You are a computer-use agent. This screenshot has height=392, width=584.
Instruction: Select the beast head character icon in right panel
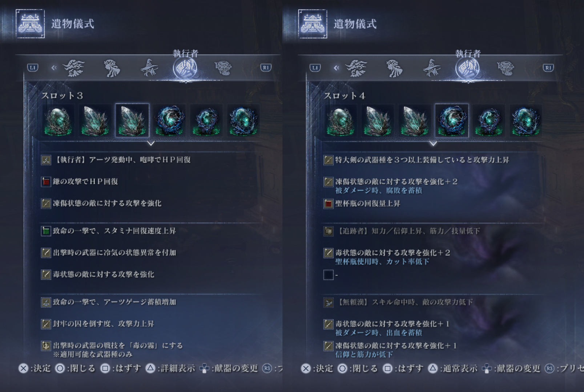coord(506,68)
